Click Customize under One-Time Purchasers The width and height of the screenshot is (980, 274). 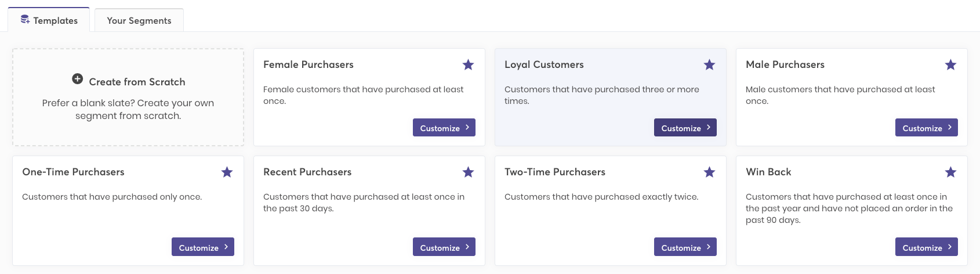click(202, 247)
